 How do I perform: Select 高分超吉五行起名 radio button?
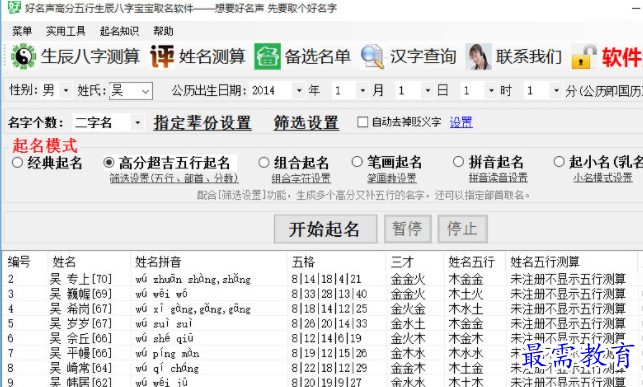click(x=109, y=162)
